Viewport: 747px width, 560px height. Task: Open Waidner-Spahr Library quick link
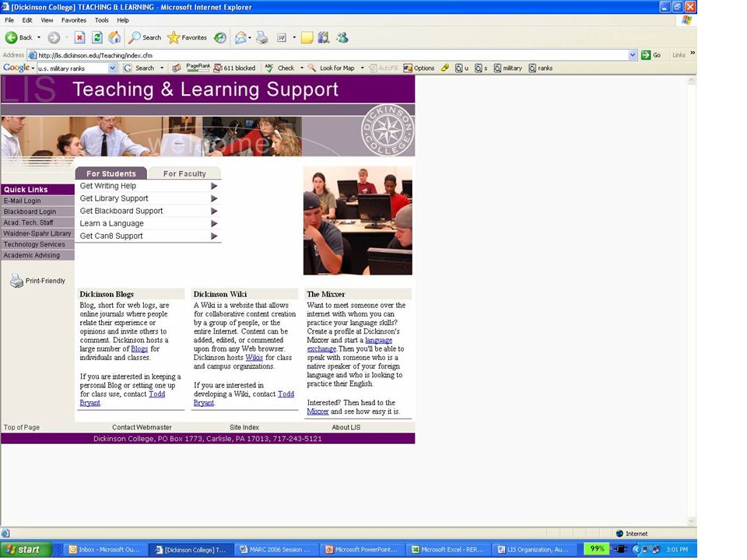click(37, 233)
